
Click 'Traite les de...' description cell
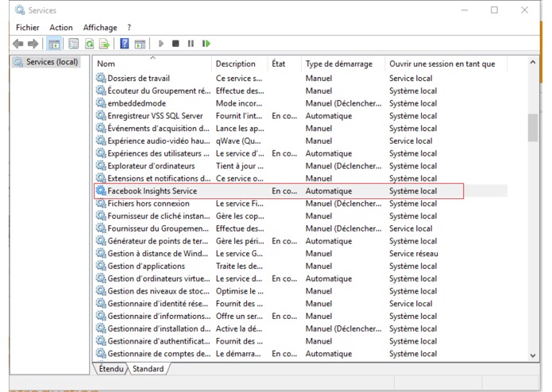click(x=239, y=266)
